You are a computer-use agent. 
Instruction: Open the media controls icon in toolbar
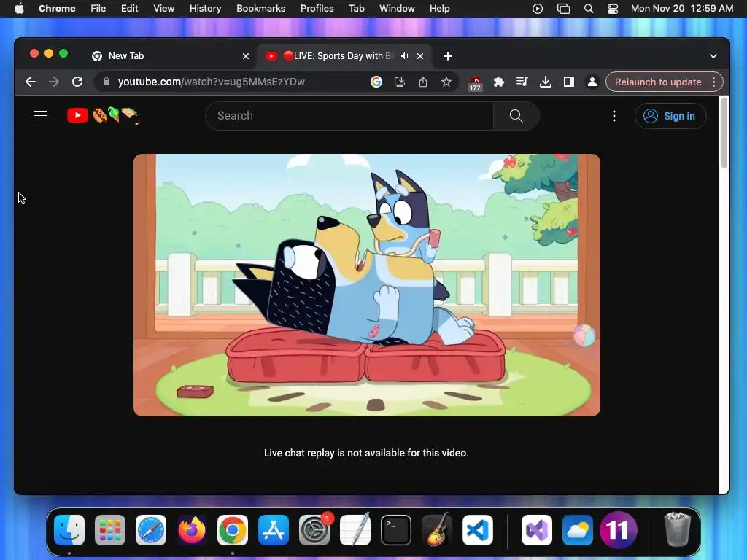(522, 82)
